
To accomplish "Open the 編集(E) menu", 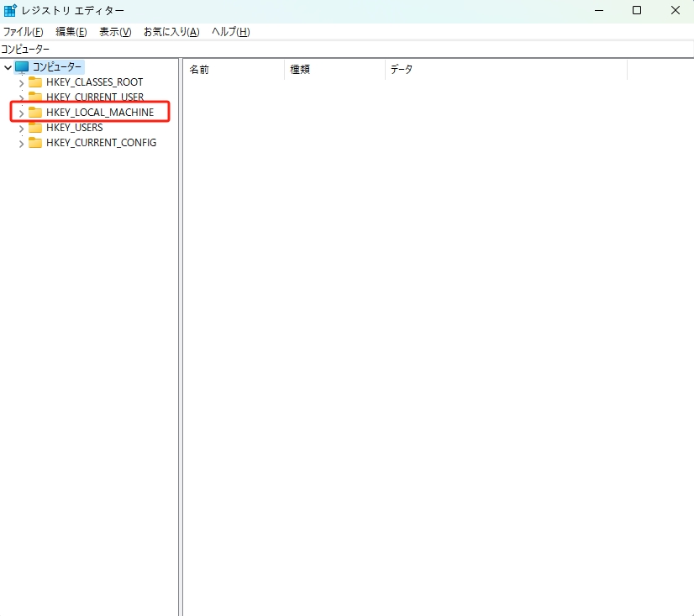I will (x=71, y=32).
